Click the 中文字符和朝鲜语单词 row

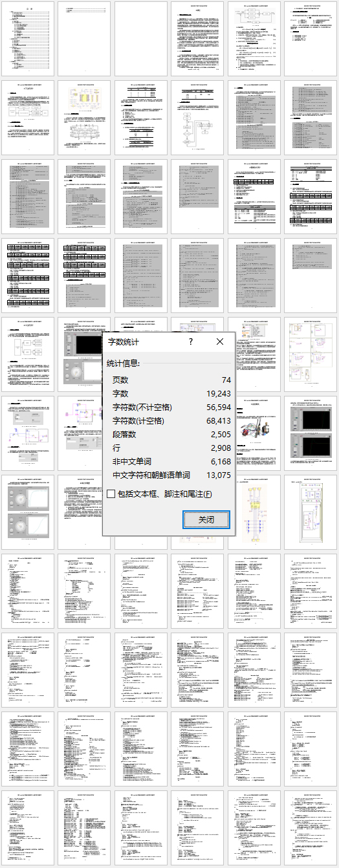pos(169,475)
